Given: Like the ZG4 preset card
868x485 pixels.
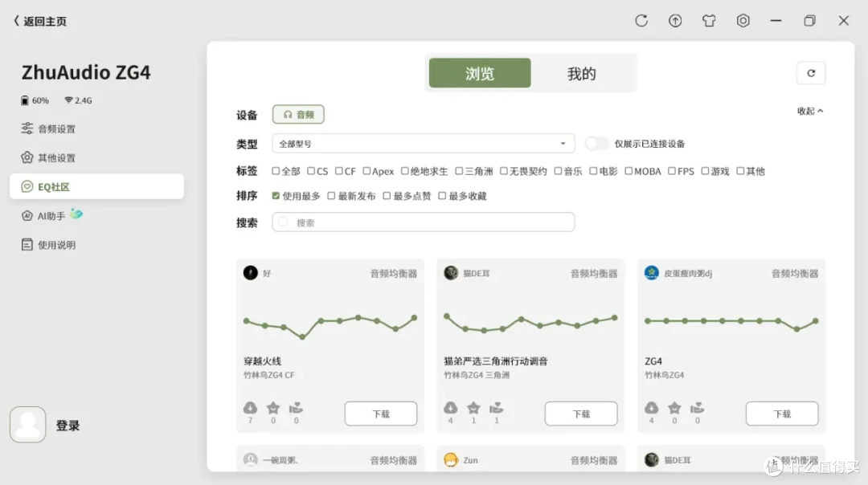Looking at the screenshot, I should (698, 408).
